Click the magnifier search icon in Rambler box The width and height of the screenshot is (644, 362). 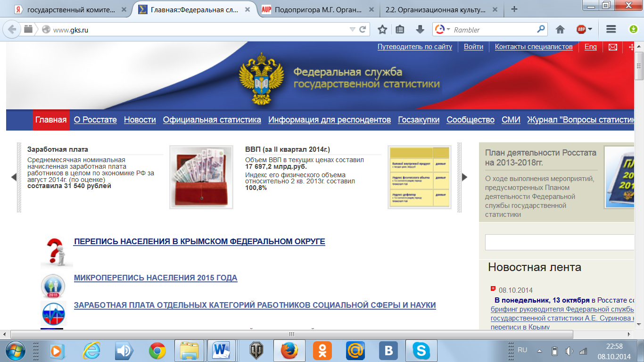coord(541,29)
